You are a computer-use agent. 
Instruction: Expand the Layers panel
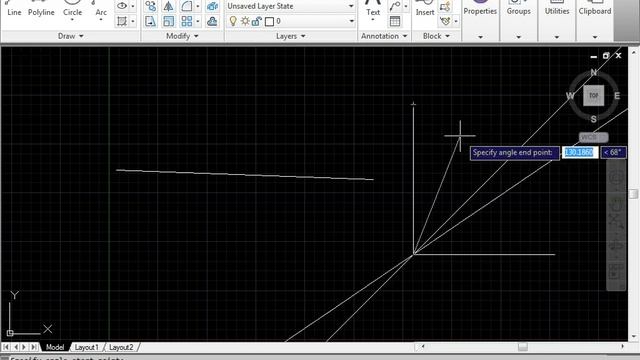pyautogui.click(x=291, y=36)
